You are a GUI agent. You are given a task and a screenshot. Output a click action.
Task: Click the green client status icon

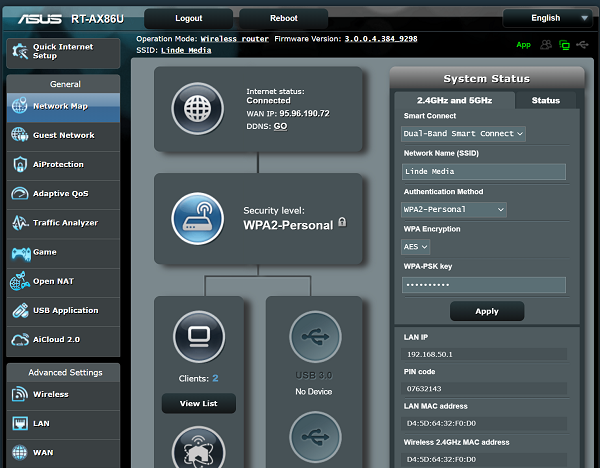pos(564,45)
